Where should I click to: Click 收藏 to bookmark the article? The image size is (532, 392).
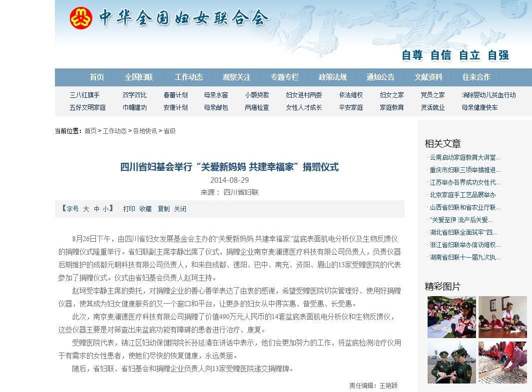(x=146, y=209)
